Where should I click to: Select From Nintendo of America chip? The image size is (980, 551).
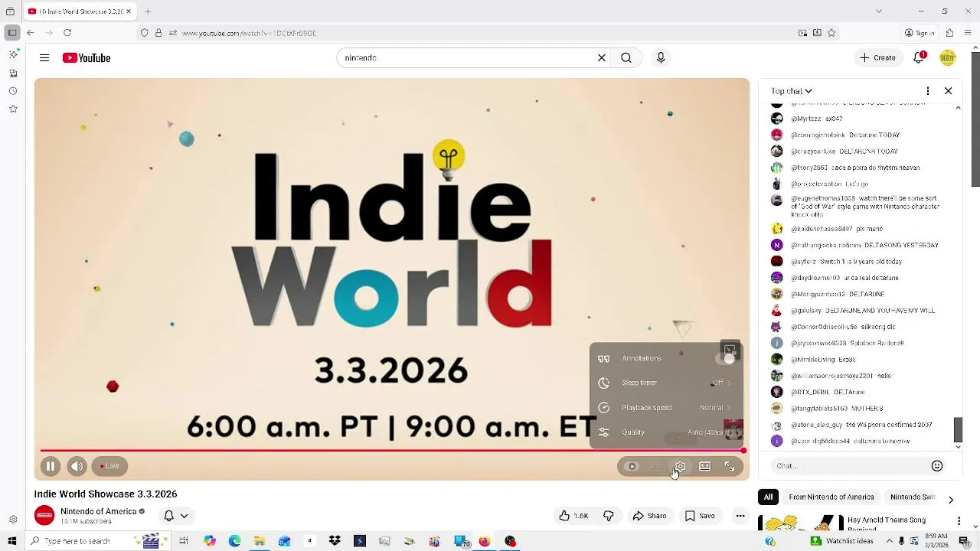pyautogui.click(x=831, y=497)
